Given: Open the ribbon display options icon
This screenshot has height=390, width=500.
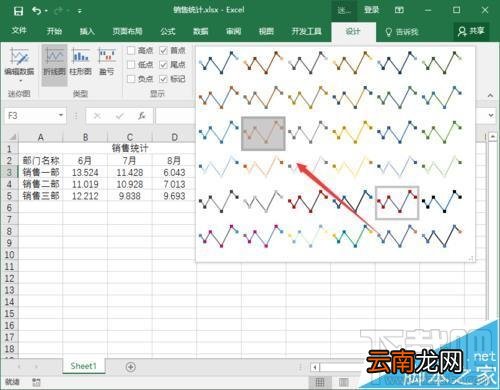Looking at the screenshot, I should click(399, 10).
